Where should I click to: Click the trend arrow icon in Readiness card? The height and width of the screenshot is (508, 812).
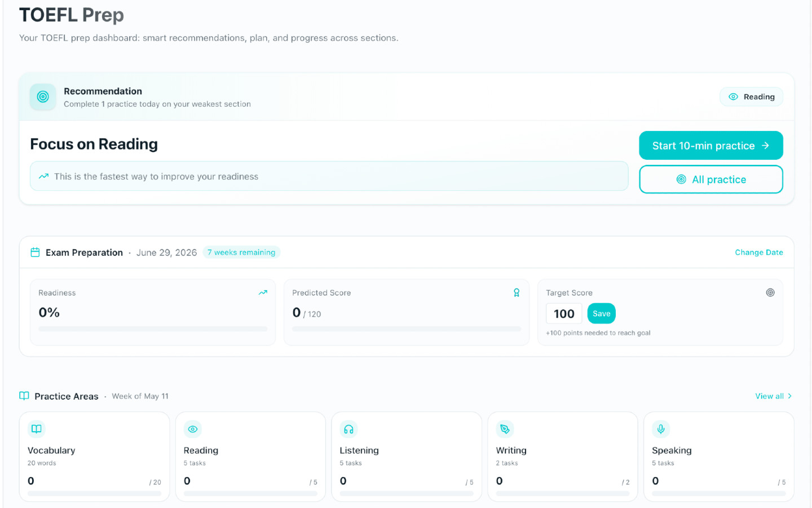click(263, 292)
